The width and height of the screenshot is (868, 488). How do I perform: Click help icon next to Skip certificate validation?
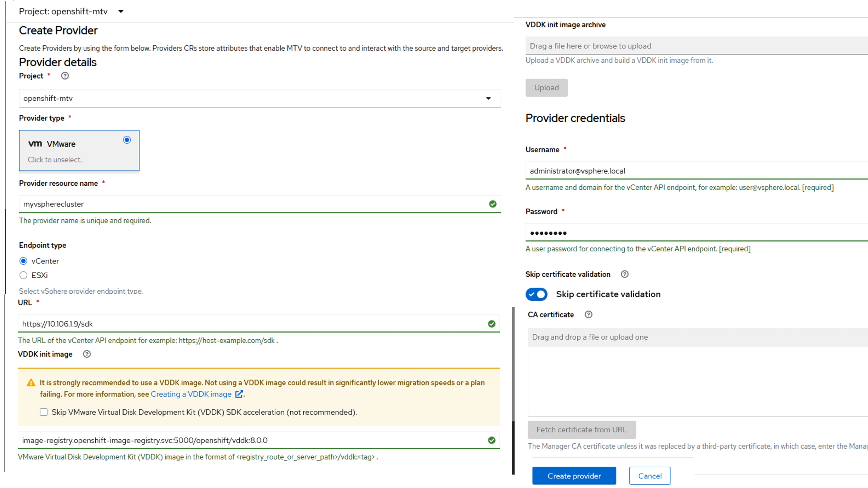tap(624, 274)
